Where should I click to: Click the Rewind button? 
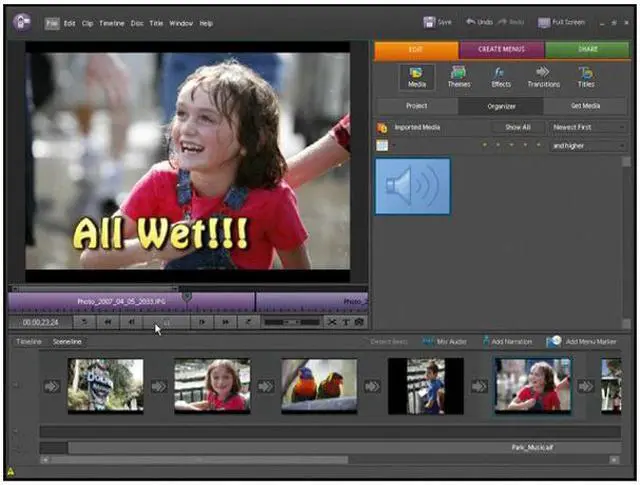pos(108,323)
